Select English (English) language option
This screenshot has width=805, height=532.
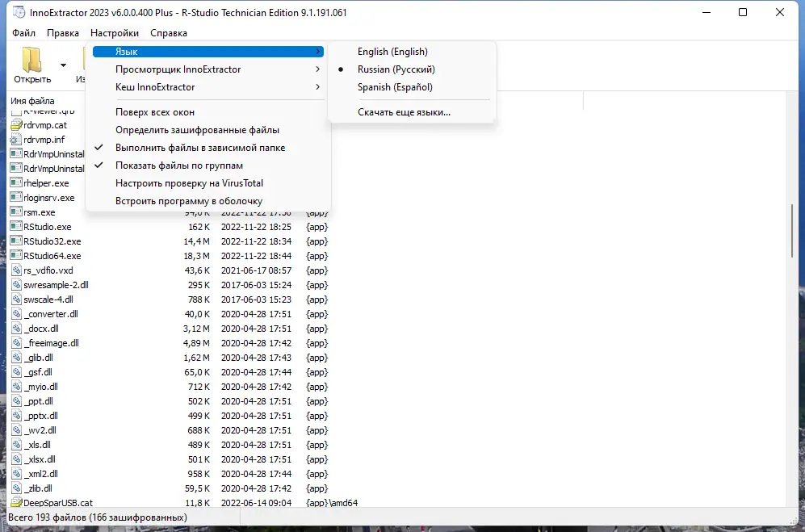(x=413, y=52)
